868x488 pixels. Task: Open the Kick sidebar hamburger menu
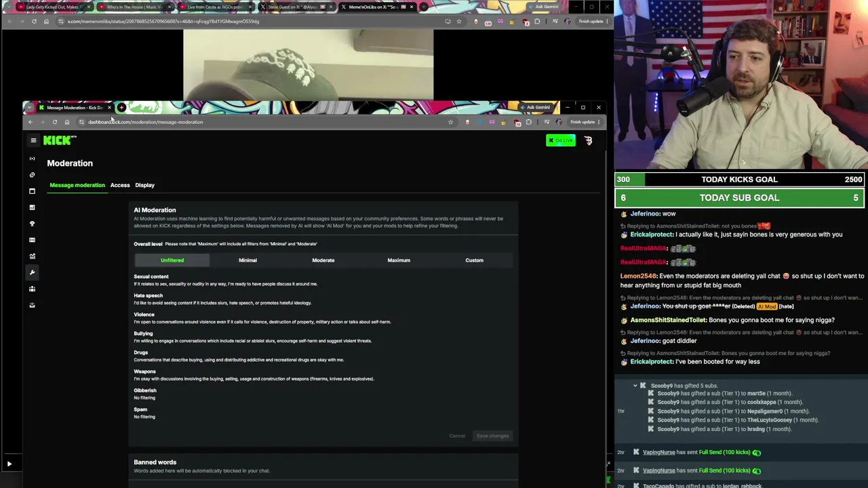pyautogui.click(x=33, y=140)
